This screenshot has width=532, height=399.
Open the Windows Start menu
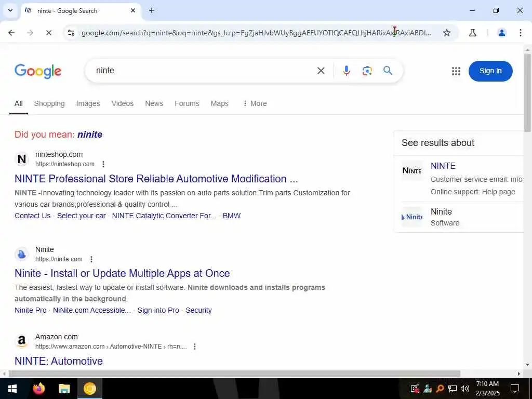click(x=12, y=389)
